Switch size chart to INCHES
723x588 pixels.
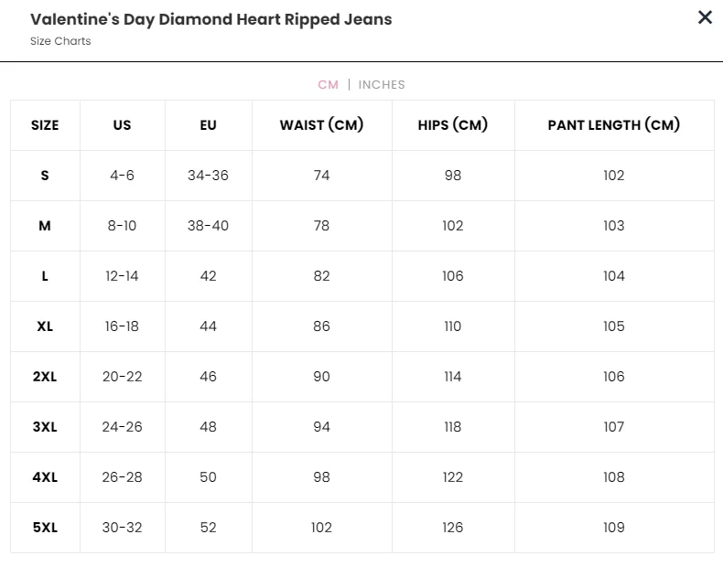[x=382, y=85]
